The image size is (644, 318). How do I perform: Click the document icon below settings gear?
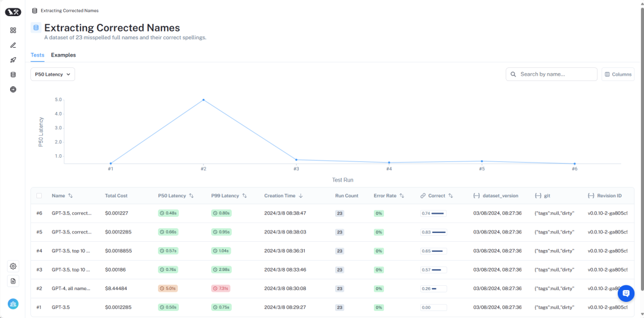point(13,281)
